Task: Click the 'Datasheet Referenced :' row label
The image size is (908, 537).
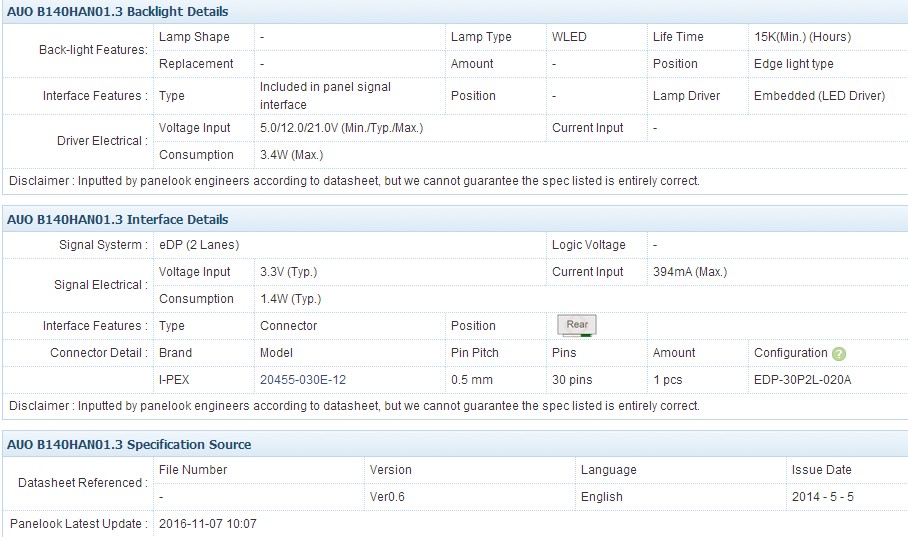Action: [83, 483]
